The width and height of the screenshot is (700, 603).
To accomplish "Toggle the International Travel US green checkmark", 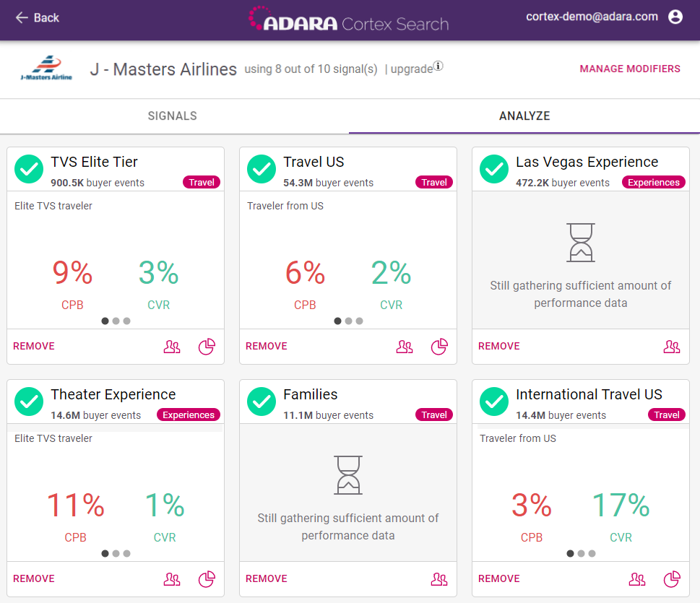I will click(x=494, y=402).
